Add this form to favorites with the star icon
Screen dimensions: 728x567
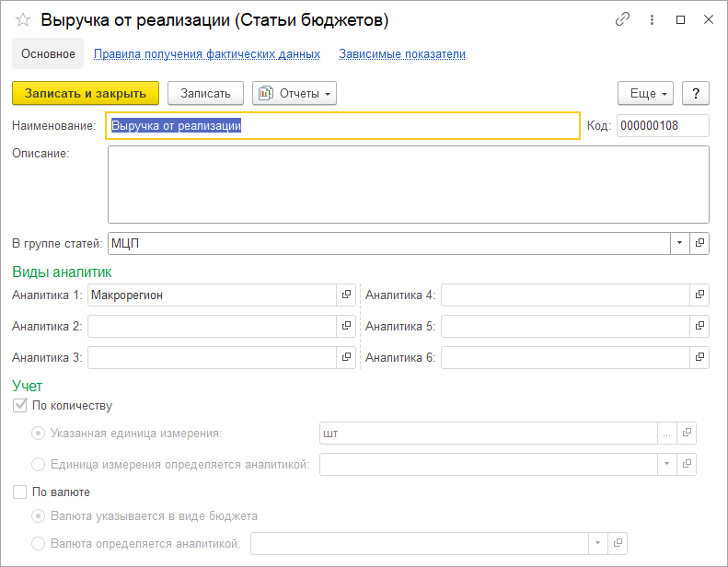coord(24,19)
